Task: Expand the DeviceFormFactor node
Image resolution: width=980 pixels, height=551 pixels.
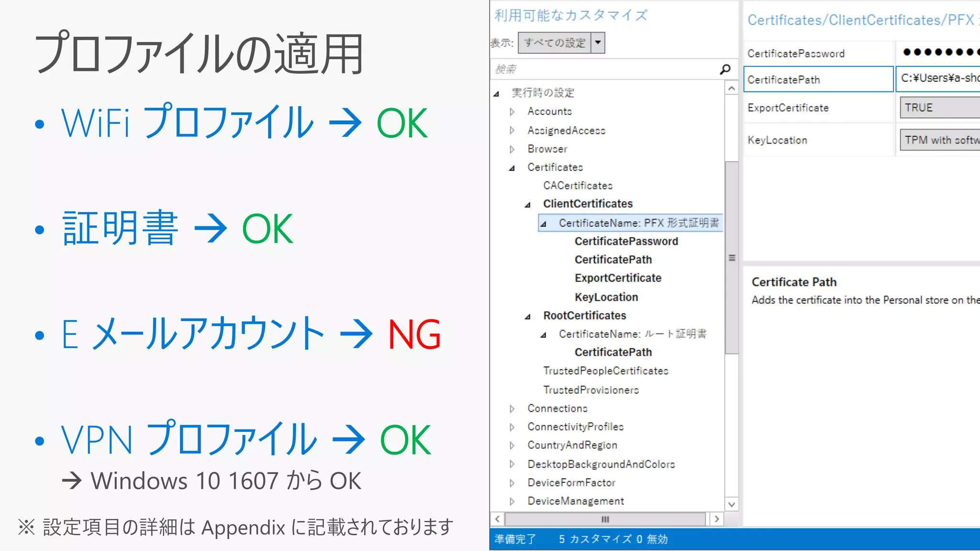Action: point(512,483)
